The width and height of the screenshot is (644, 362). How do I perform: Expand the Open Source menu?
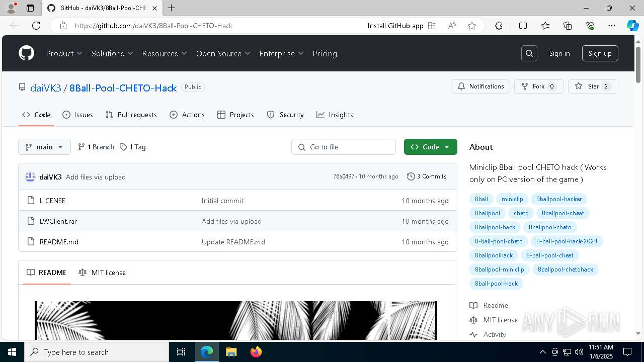coord(223,53)
